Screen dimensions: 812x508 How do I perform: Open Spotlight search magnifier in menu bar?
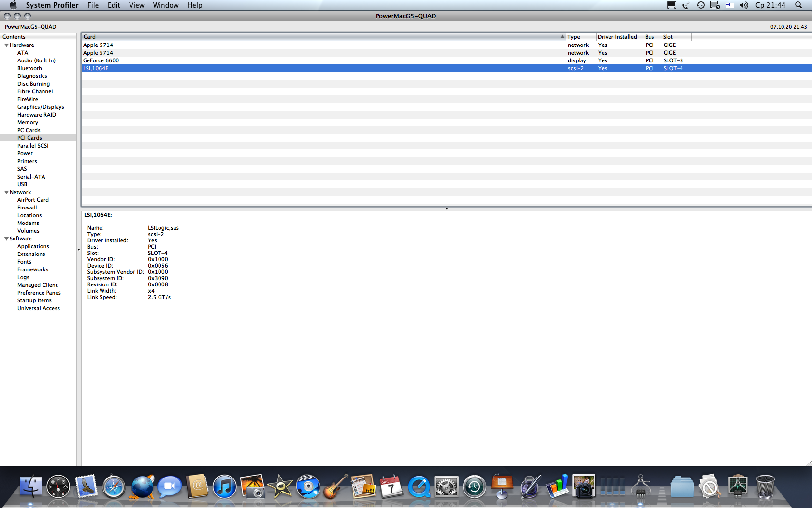[x=798, y=5]
